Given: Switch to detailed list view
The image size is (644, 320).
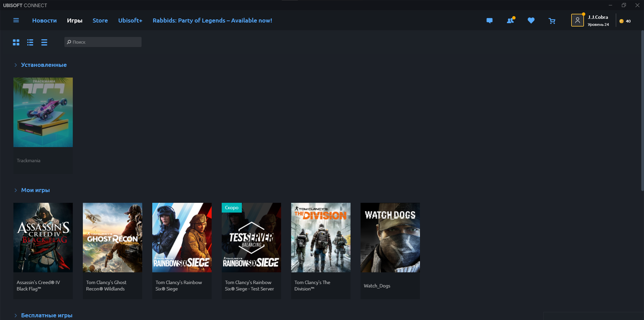Looking at the screenshot, I should 30,42.
